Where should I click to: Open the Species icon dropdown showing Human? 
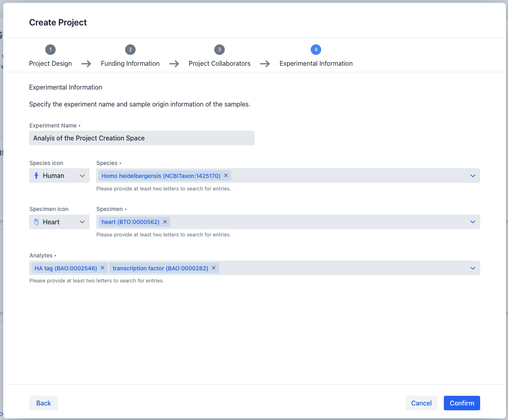pos(59,176)
